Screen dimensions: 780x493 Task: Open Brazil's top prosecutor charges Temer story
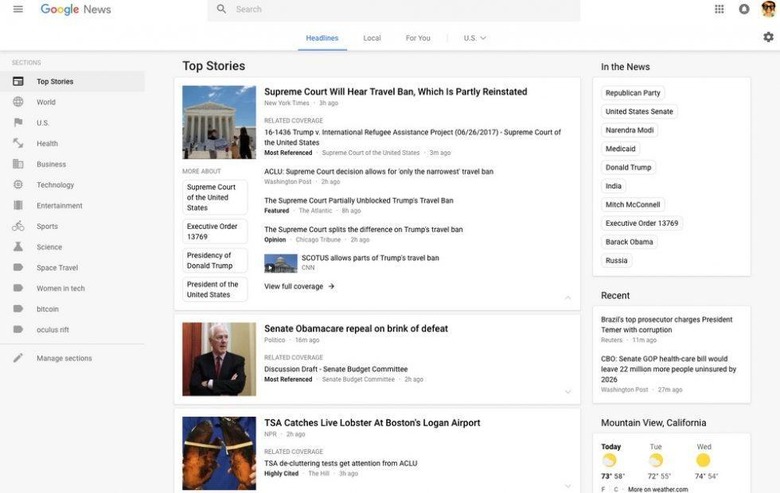(667, 324)
